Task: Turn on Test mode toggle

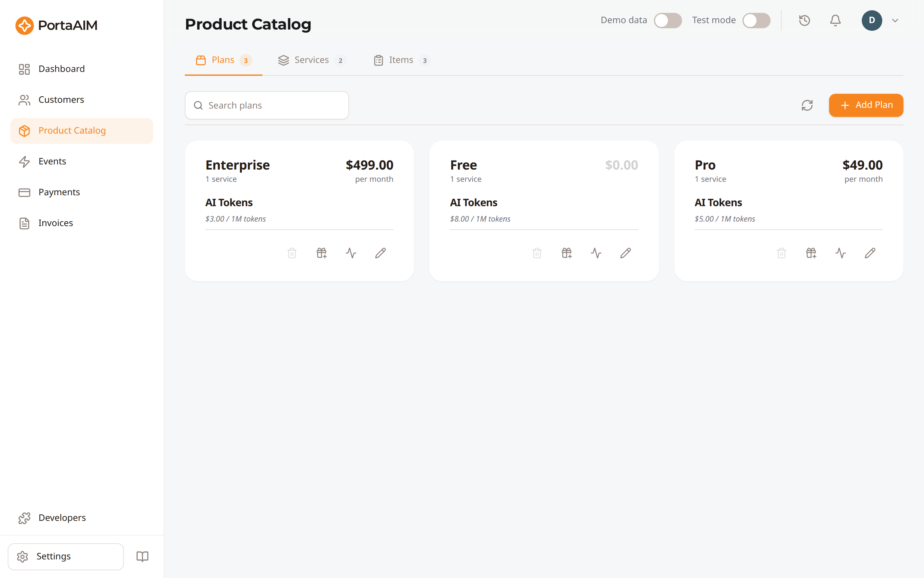Action: click(756, 20)
